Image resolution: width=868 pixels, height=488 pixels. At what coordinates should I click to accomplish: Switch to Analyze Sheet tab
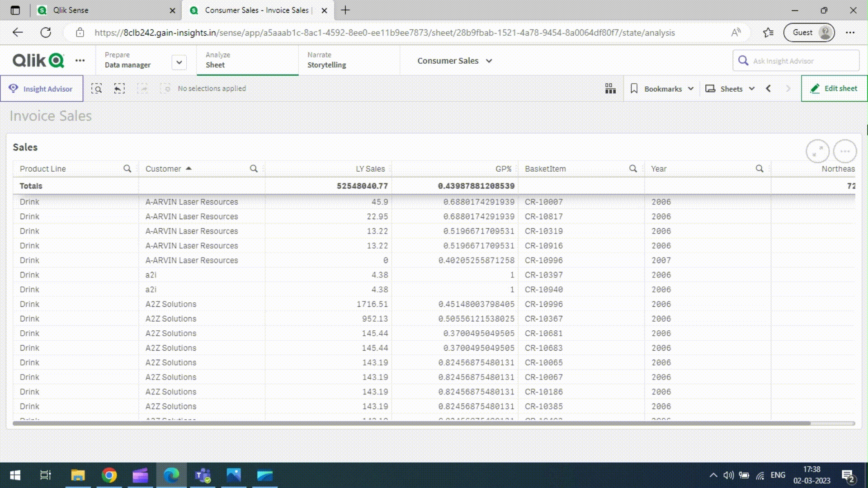(247, 60)
